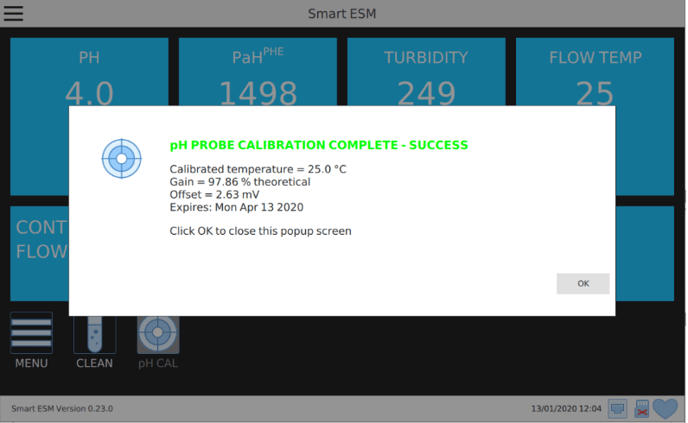Image resolution: width=688 pixels, height=423 pixels.
Task: Click the Expires date line
Action: (x=236, y=207)
